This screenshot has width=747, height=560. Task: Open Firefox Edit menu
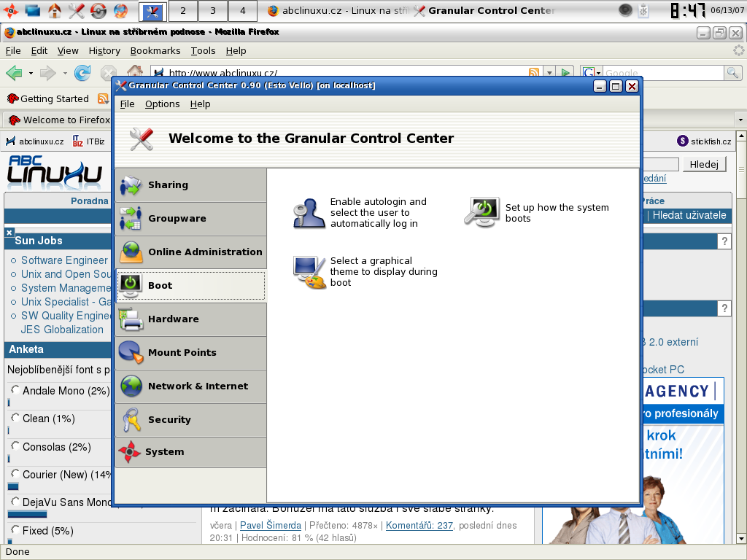point(39,50)
